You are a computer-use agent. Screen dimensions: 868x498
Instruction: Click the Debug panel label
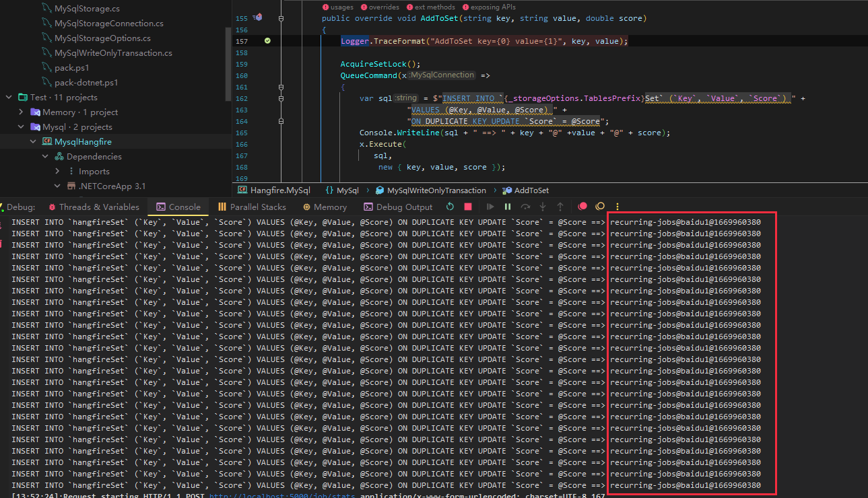(21, 207)
